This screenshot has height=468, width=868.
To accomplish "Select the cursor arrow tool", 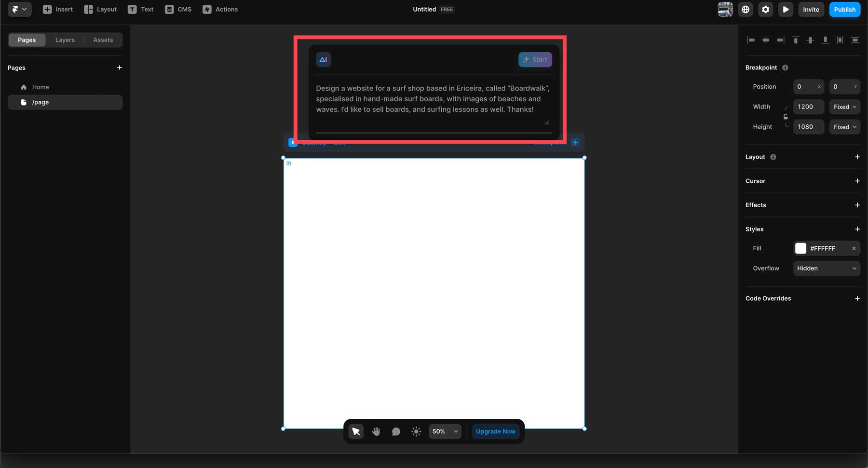I will point(355,431).
